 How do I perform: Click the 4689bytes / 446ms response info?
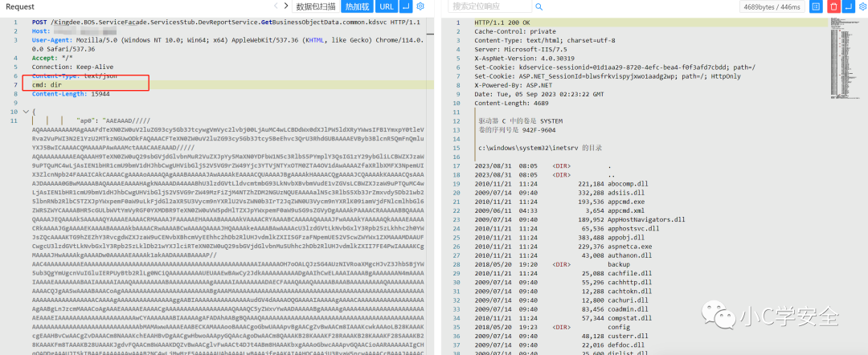[773, 6]
